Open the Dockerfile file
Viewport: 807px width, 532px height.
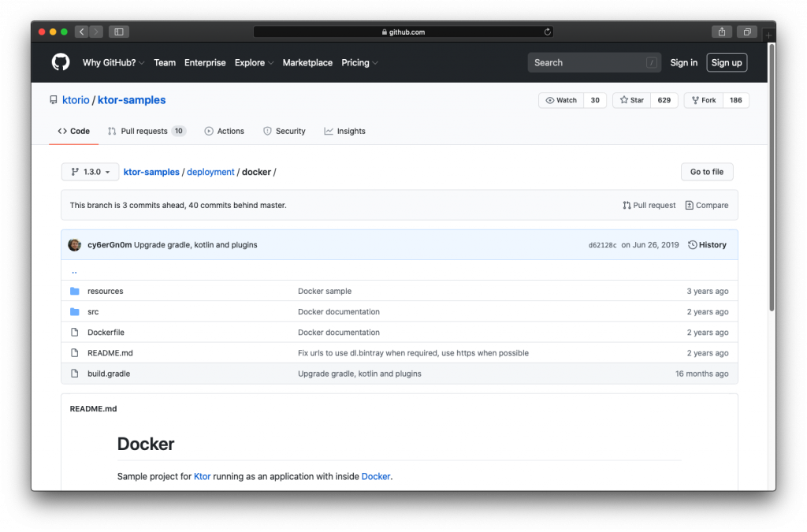[x=106, y=333]
